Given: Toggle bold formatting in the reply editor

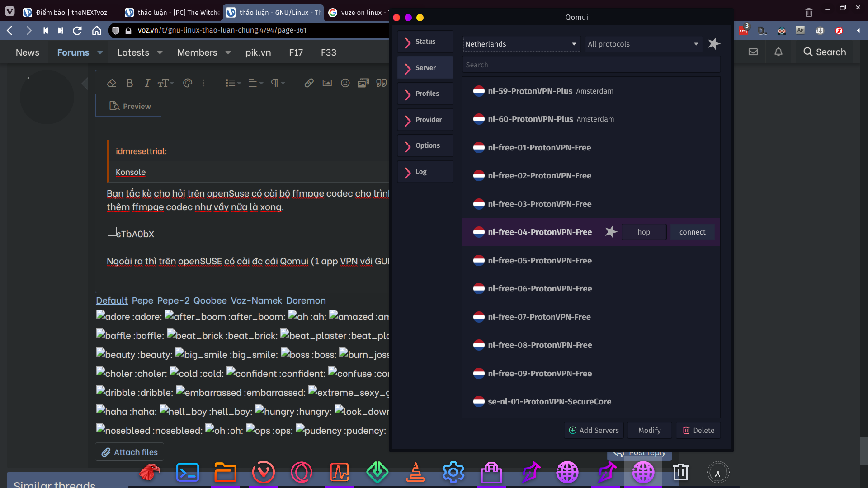Looking at the screenshot, I should click(130, 83).
